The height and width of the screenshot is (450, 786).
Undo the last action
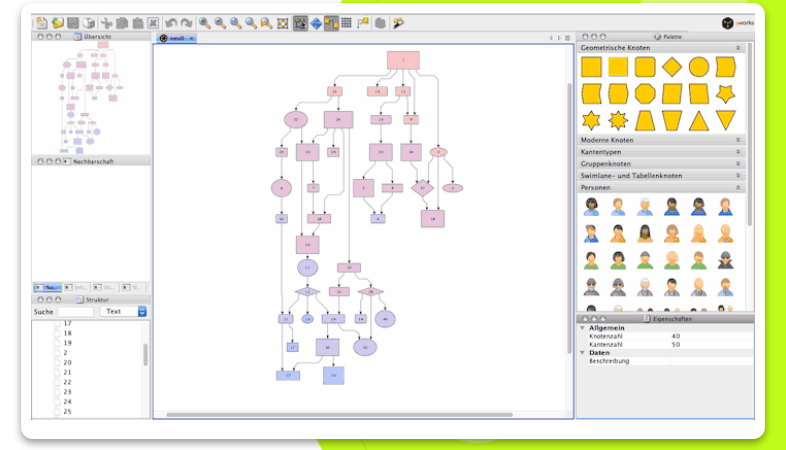(x=171, y=23)
